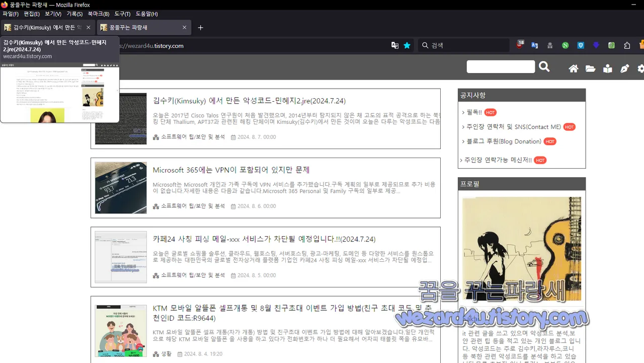
Task: Open the 도움말(H) menu
Action: [146, 14]
